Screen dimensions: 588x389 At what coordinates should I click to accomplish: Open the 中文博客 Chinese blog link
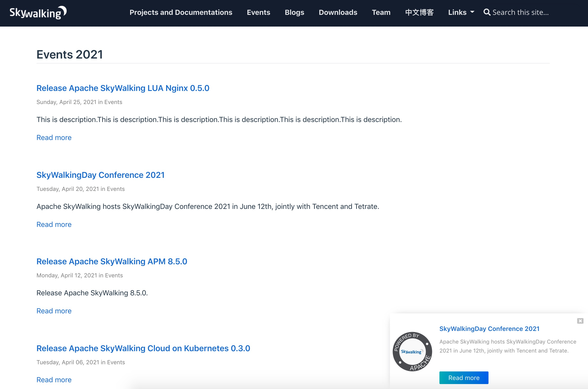(419, 12)
